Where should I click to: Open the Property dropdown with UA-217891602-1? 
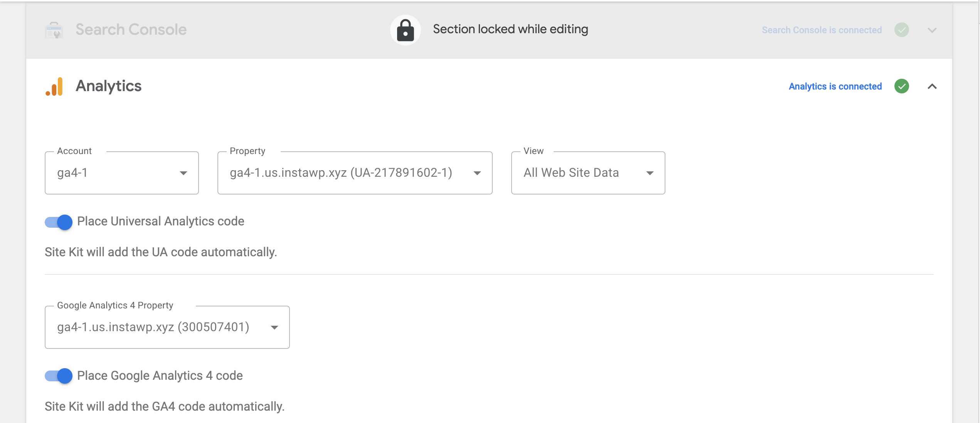355,173
